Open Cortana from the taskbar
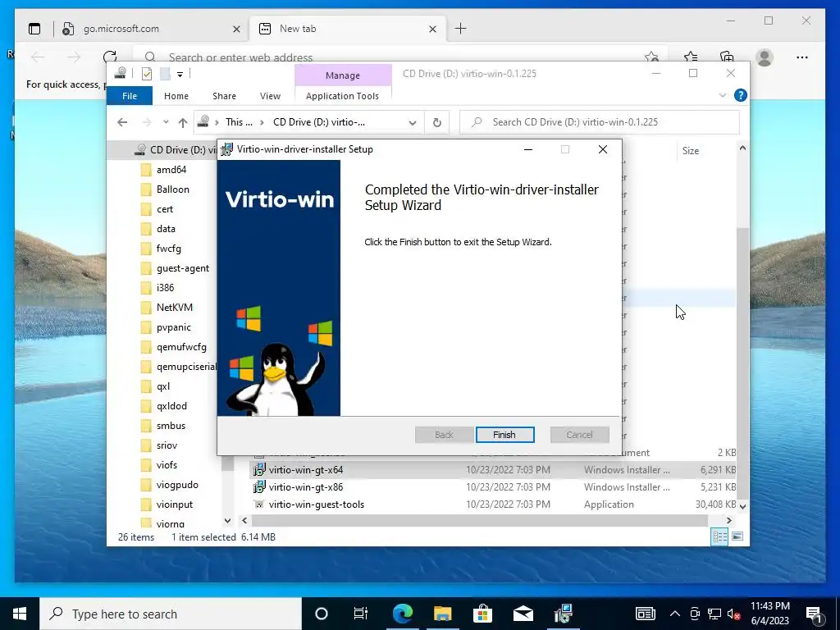Image resolution: width=840 pixels, height=630 pixels. [x=322, y=614]
